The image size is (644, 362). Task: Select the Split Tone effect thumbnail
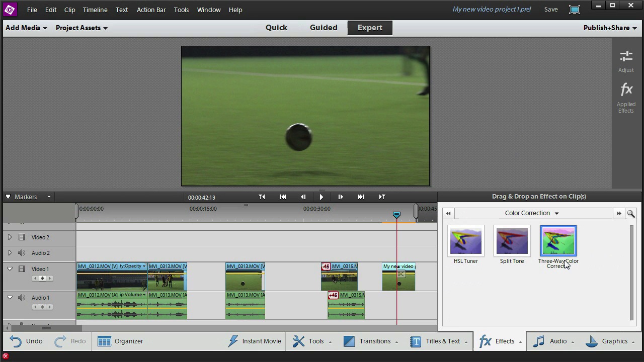pos(512,241)
